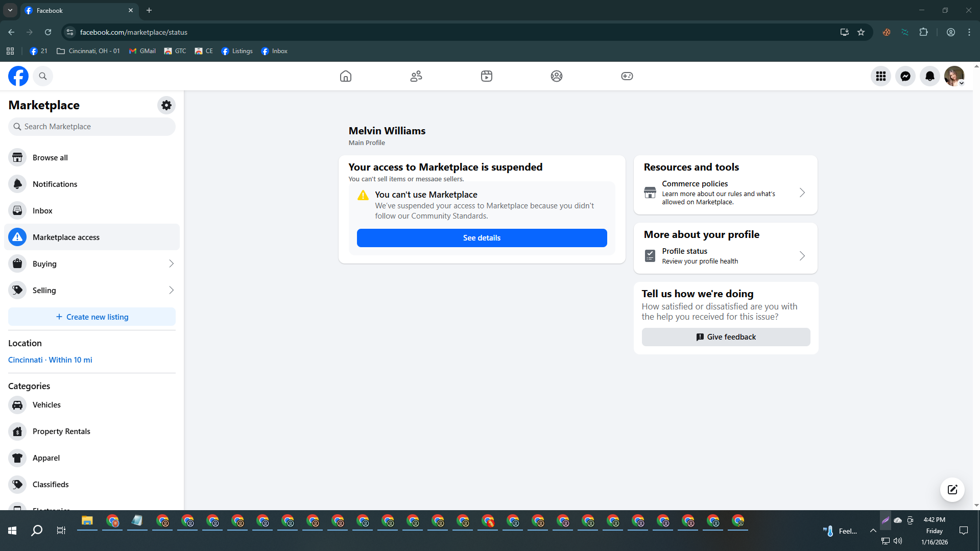
Task: Open the Inbox bookmark
Action: [274, 51]
